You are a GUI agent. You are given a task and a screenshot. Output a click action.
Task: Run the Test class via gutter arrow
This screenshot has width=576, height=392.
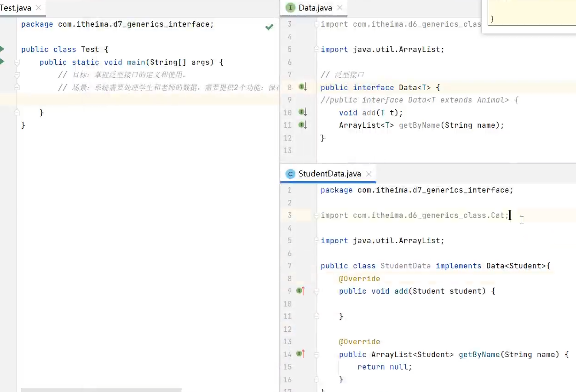[2, 49]
